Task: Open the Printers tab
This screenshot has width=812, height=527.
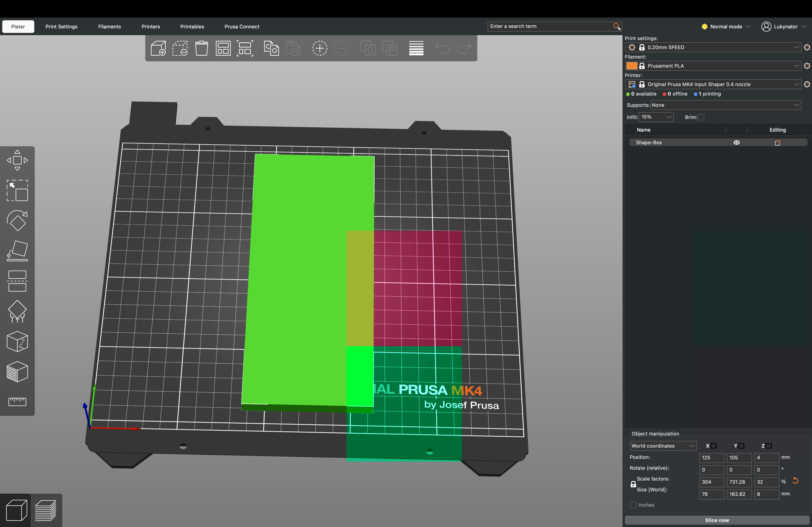Action: pos(151,27)
